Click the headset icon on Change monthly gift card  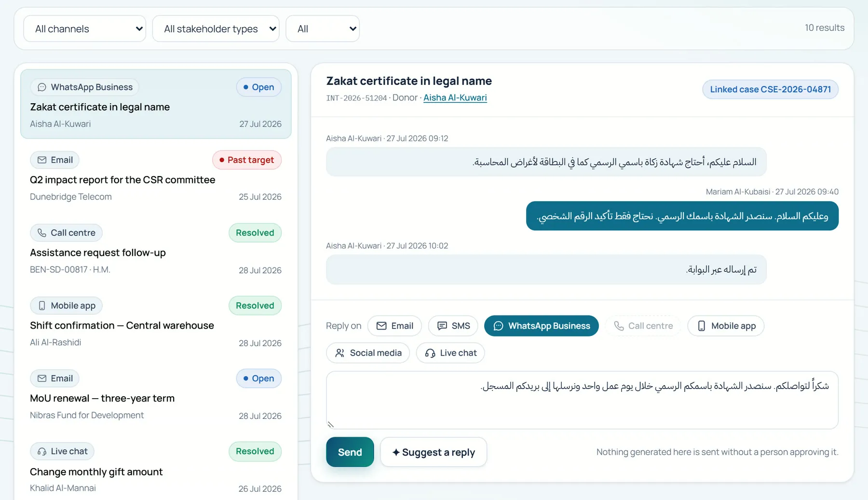[42, 452]
